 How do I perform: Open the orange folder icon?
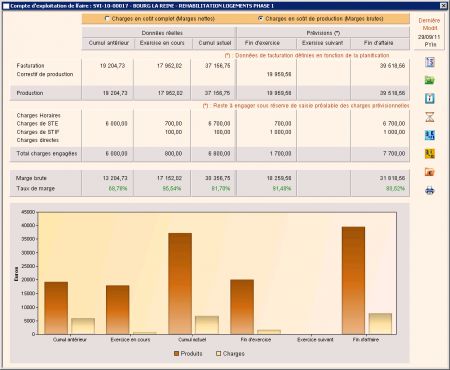click(430, 172)
